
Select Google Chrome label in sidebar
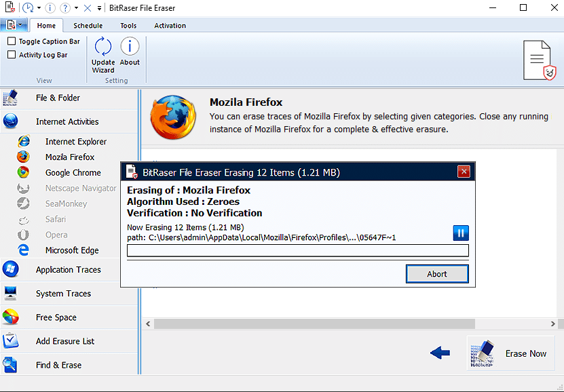click(73, 172)
